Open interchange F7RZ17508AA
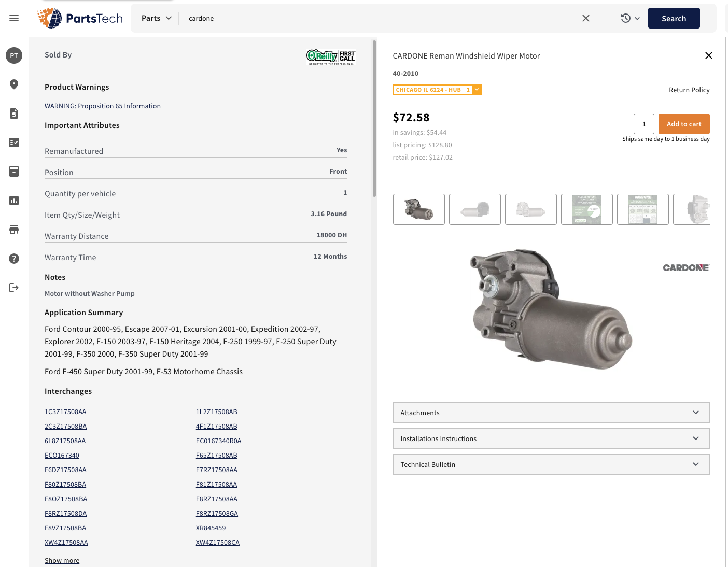 (216, 470)
